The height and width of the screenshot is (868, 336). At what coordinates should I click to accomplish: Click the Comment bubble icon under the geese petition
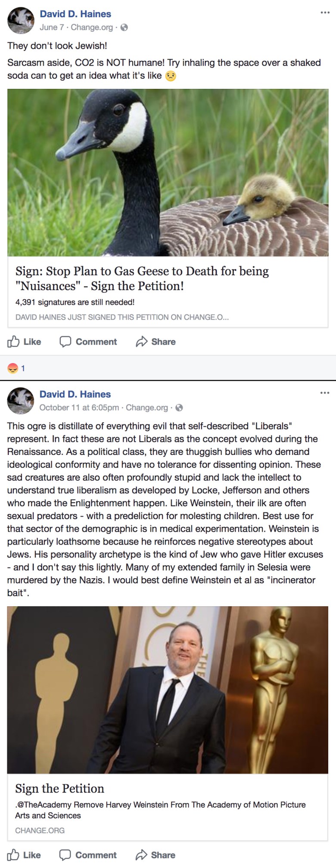click(x=65, y=342)
